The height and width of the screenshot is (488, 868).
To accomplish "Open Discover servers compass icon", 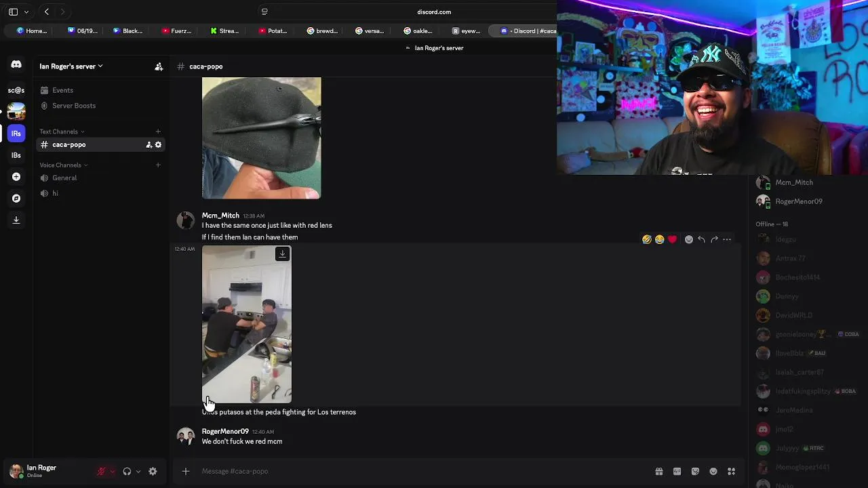I will click(x=16, y=199).
